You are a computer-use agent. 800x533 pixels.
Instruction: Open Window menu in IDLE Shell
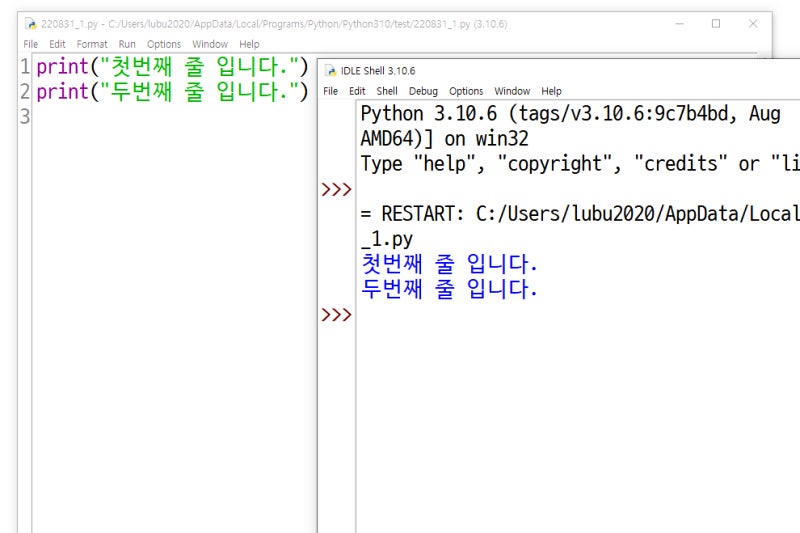pos(512,91)
